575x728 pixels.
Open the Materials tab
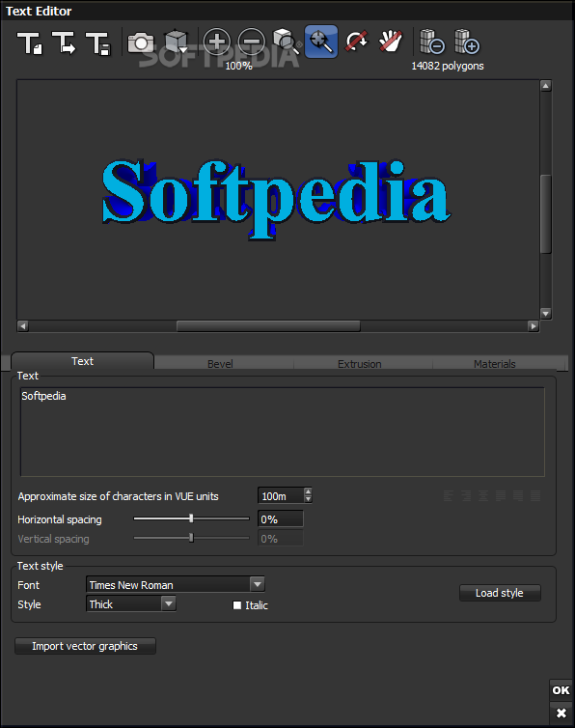tap(495, 364)
